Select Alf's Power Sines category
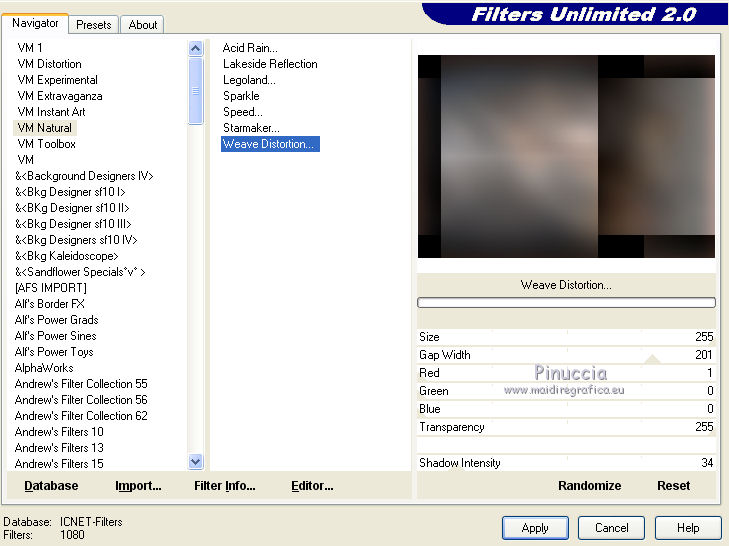Screen dimensions: 729x546 [x=55, y=336]
